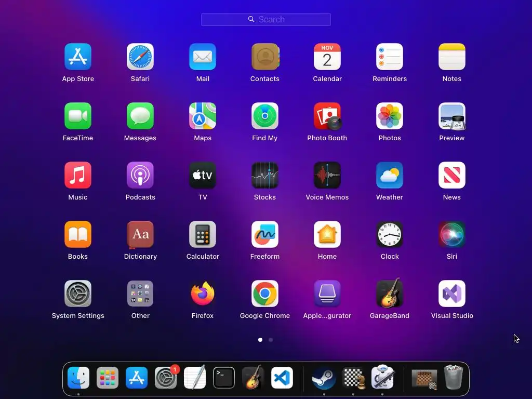Open App Store from the Dock
Viewport: 532px width, 399px height.
[137, 378]
